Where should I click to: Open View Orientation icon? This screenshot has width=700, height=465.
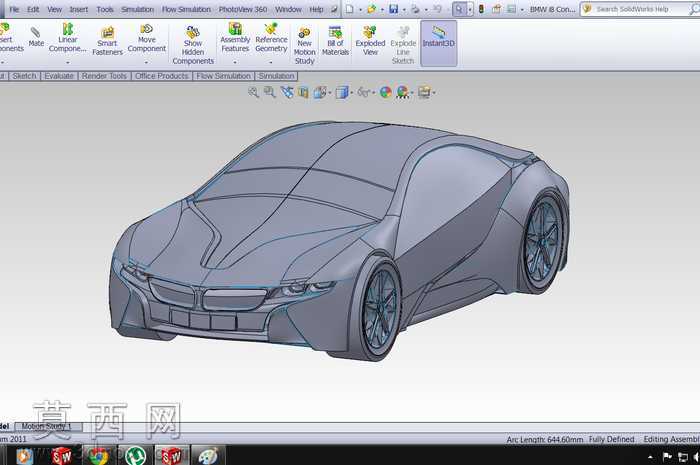click(x=320, y=92)
